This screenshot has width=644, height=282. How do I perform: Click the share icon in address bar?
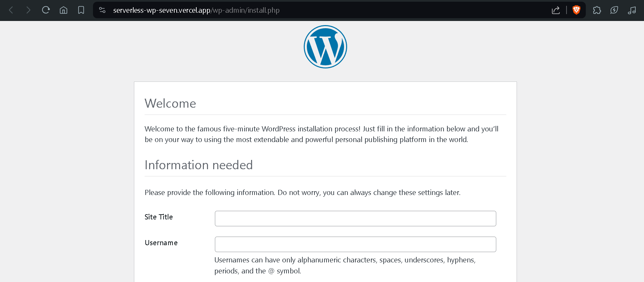point(555,10)
